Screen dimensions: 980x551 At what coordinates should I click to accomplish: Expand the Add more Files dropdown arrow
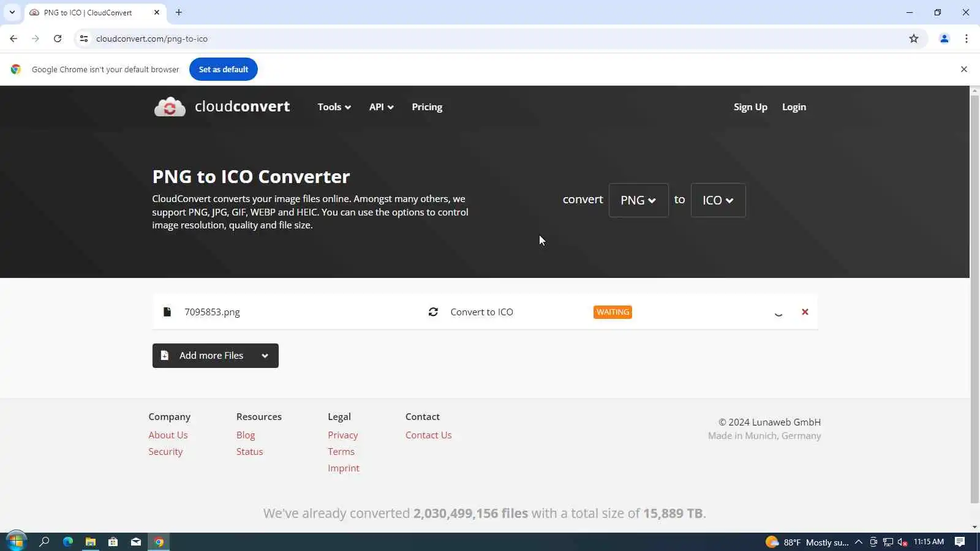(x=265, y=356)
